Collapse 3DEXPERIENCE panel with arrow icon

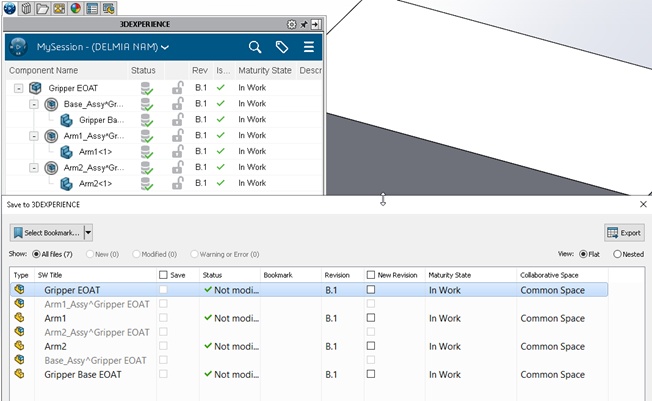[316, 25]
